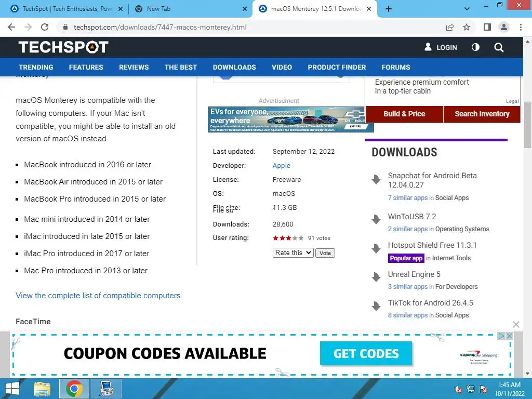This screenshot has width=532, height=399.
Task: Close the macOS Monterey tab
Action: click(x=369, y=9)
